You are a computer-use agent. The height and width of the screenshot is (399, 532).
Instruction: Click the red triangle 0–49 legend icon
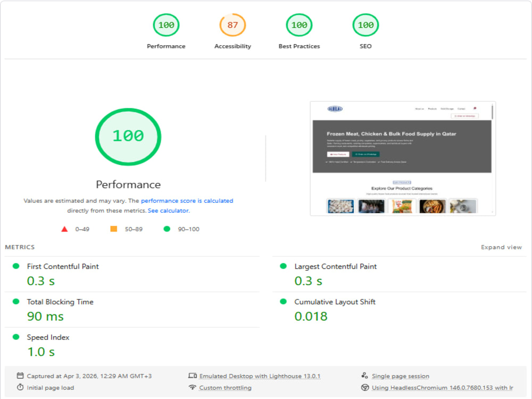pyautogui.click(x=64, y=229)
